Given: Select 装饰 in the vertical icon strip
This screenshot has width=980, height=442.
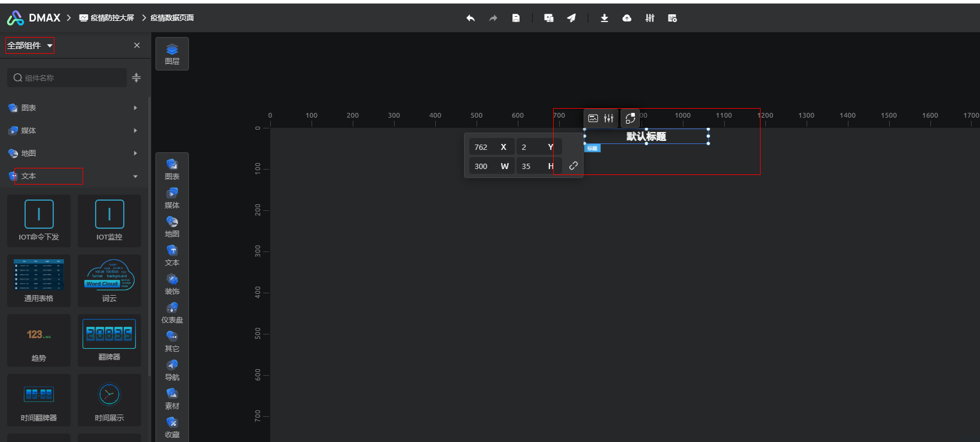Looking at the screenshot, I should (x=172, y=284).
